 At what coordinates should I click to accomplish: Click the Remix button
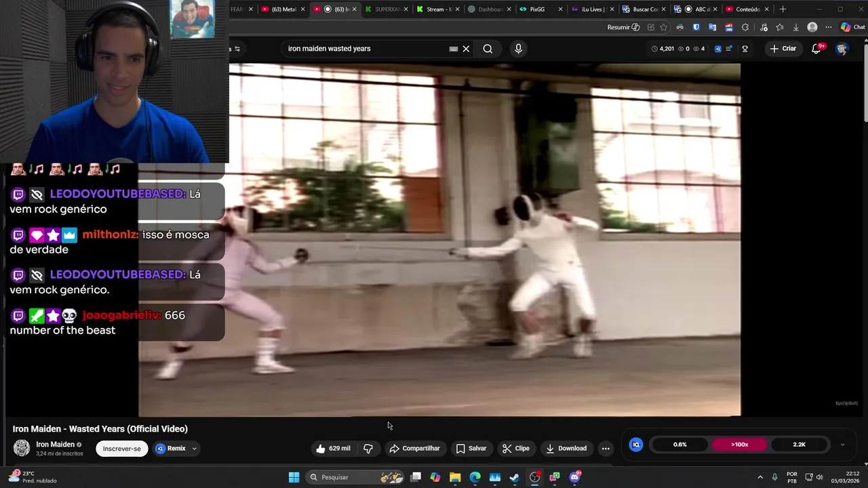171,448
